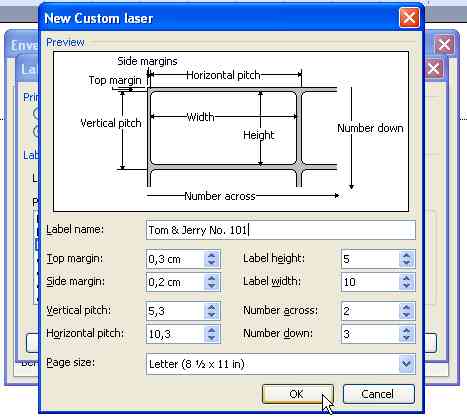Screen dimensions: 467x418
Task: Increase Side margin with up arrow
Action: (212, 278)
